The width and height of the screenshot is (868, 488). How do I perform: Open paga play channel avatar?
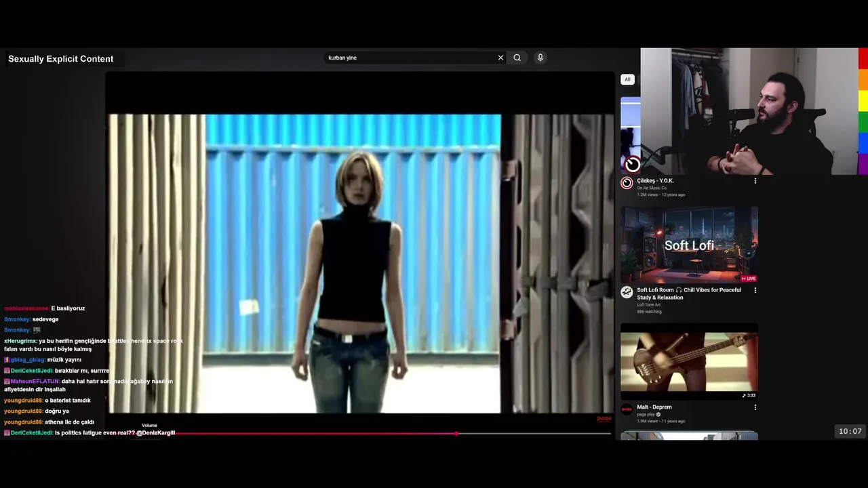pyautogui.click(x=627, y=409)
